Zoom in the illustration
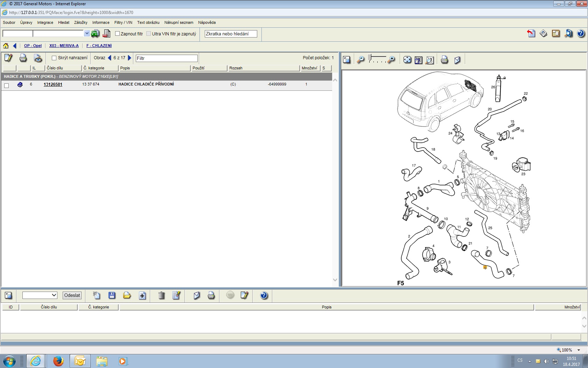This screenshot has width=588, height=368. [x=391, y=60]
